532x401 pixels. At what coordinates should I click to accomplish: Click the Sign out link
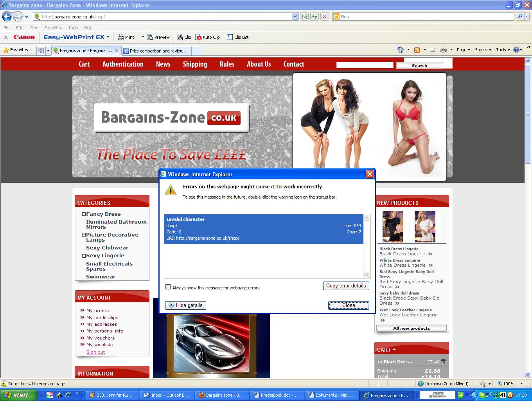click(x=95, y=352)
